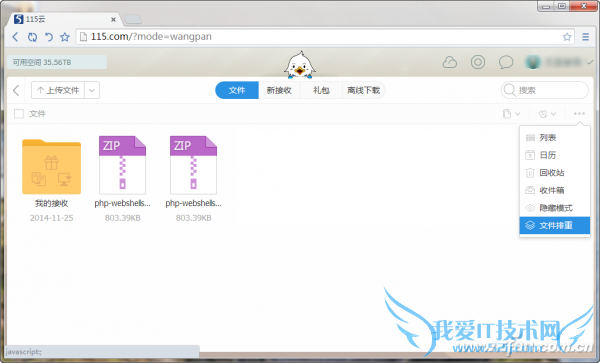Viewport: 600px width, 363px height.
Task: Click the browser undo arrow icon
Action: point(49,37)
